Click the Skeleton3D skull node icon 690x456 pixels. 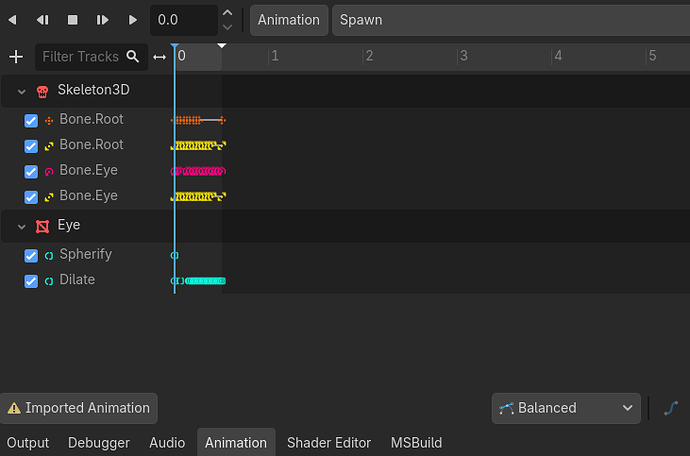42,92
